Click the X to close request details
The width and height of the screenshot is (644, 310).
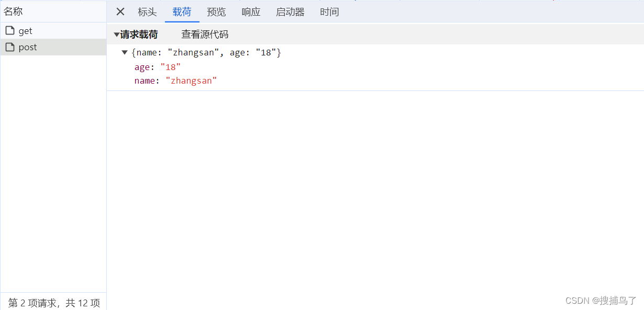(x=120, y=12)
